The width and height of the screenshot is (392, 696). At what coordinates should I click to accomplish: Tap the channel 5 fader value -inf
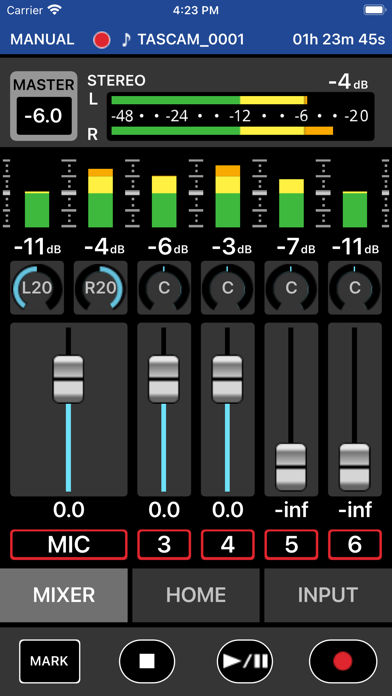pyautogui.click(x=291, y=510)
